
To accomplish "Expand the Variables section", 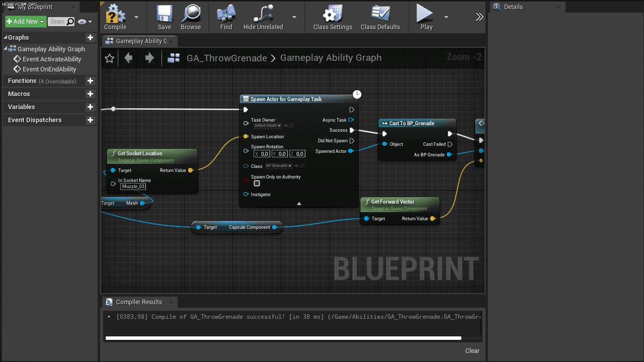I will tap(22, 107).
